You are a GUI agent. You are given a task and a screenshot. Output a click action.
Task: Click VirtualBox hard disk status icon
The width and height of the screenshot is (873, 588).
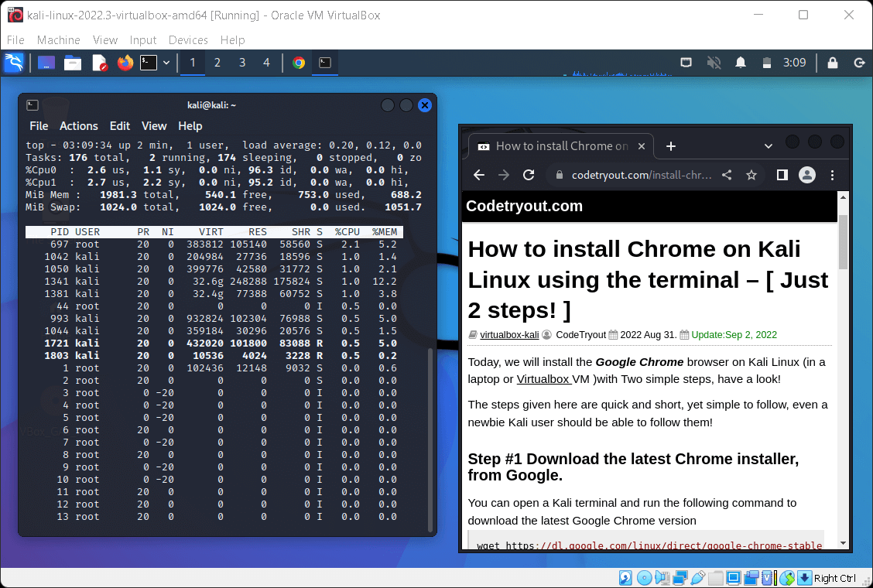pos(625,578)
